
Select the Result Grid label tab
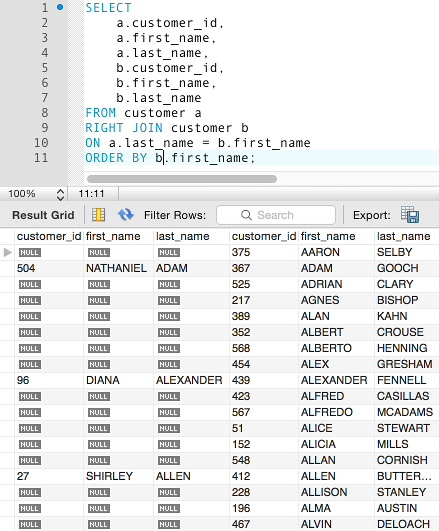pyautogui.click(x=43, y=215)
